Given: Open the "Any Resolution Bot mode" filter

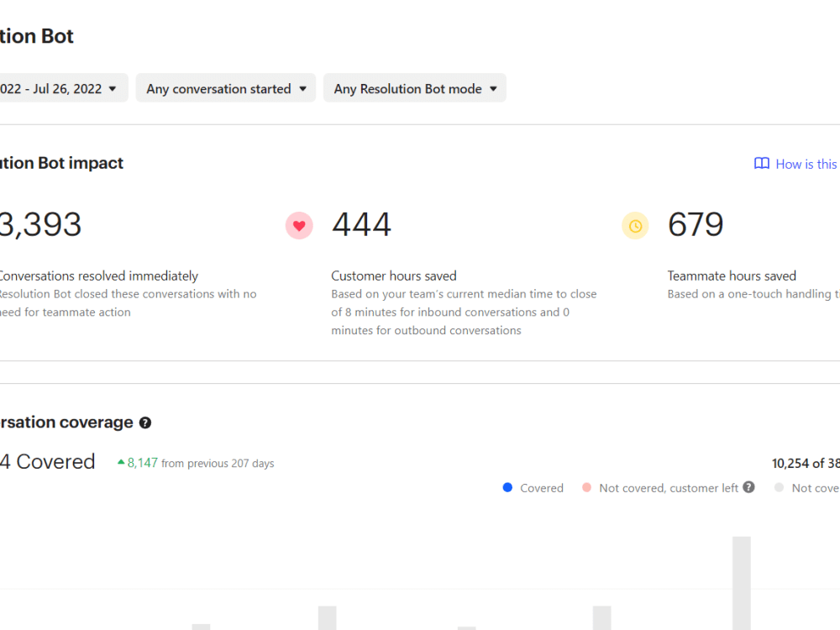Looking at the screenshot, I should coord(414,87).
